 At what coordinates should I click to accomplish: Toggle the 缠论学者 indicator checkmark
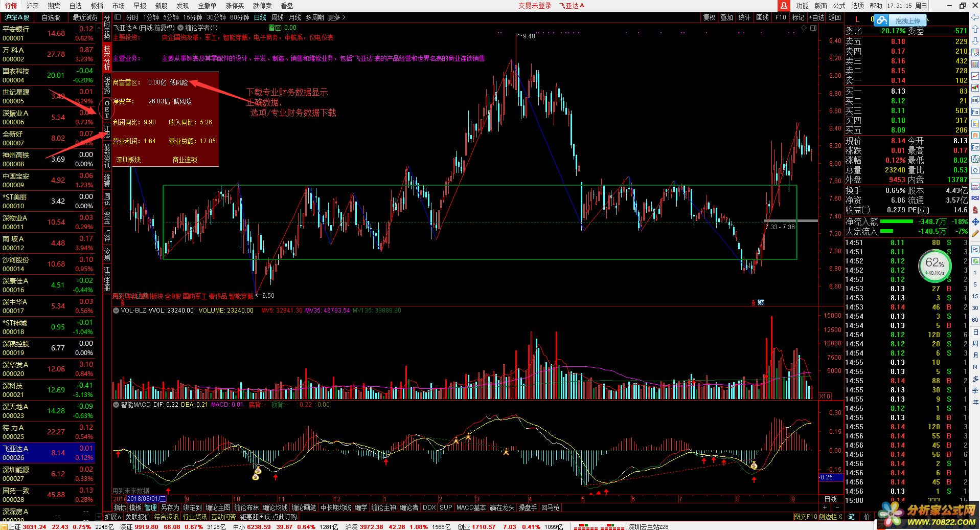coord(180,28)
